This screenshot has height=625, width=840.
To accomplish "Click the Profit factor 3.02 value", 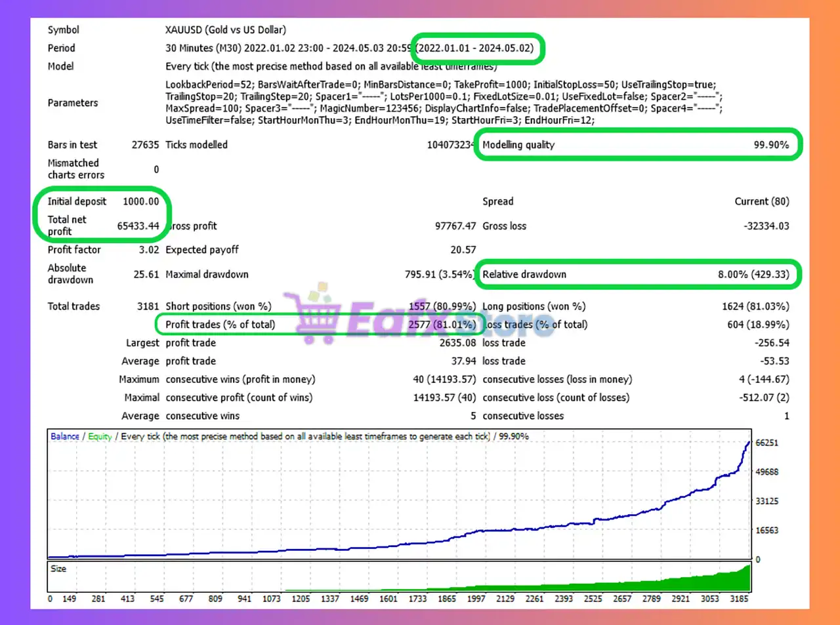I will pyautogui.click(x=148, y=250).
